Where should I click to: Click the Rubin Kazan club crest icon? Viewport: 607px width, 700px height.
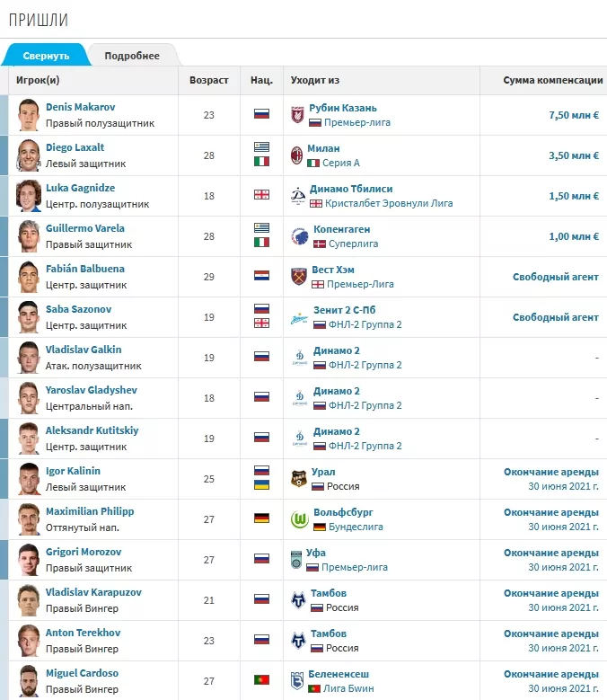point(297,115)
